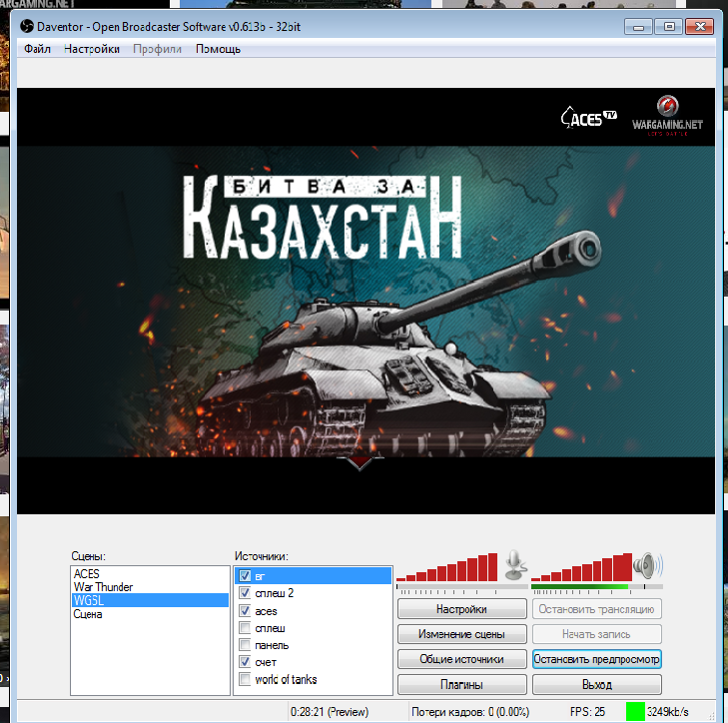
Task: Select the WGSL scene
Action: 150,600
